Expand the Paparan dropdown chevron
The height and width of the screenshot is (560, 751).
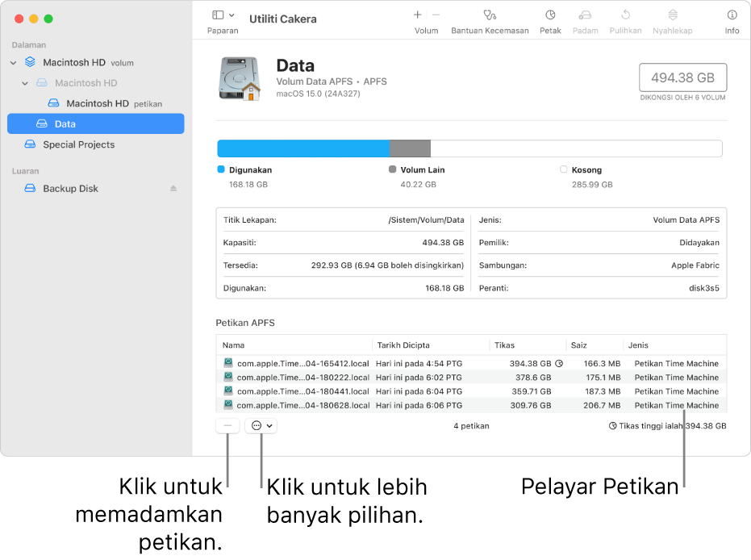pos(232,15)
